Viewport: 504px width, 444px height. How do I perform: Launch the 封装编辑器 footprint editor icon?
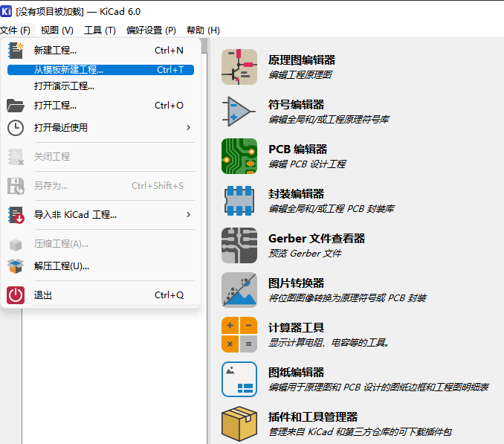click(x=239, y=201)
